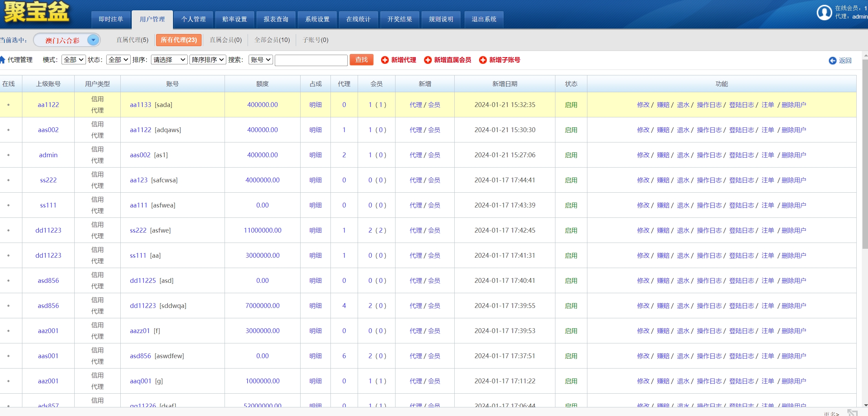
Task: Click 操作日志 for account aa123
Action: pyautogui.click(x=709, y=180)
